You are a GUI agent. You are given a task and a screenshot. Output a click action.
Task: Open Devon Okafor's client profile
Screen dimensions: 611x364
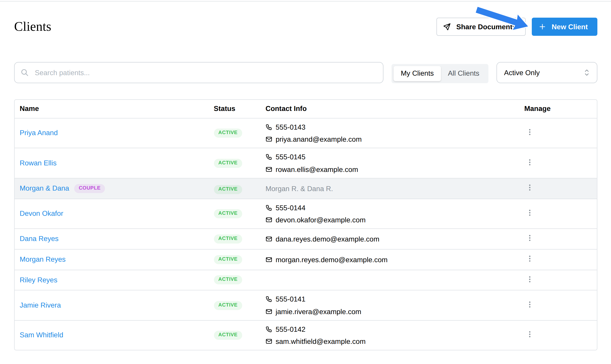pos(41,213)
